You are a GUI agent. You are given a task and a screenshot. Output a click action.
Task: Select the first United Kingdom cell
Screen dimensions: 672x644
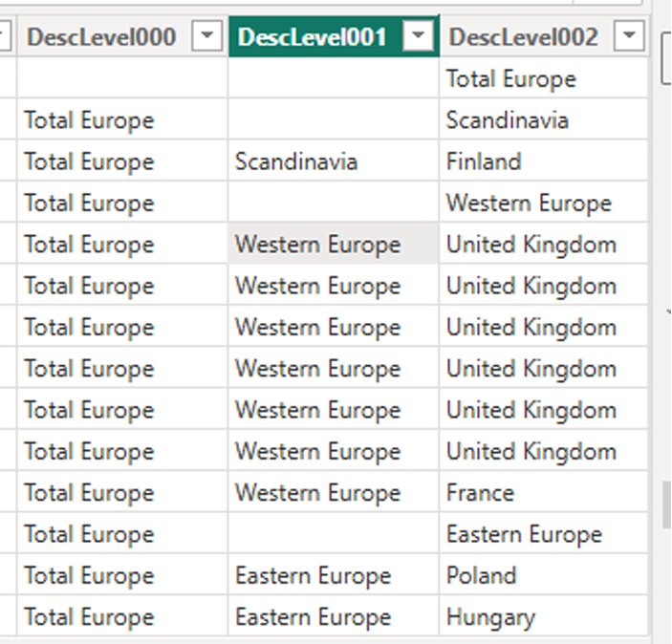tap(543, 245)
